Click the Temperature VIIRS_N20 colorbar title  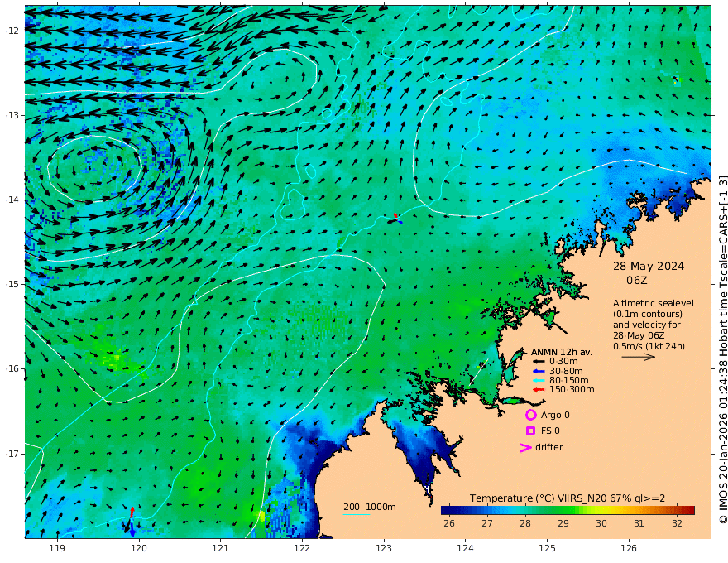(568, 498)
